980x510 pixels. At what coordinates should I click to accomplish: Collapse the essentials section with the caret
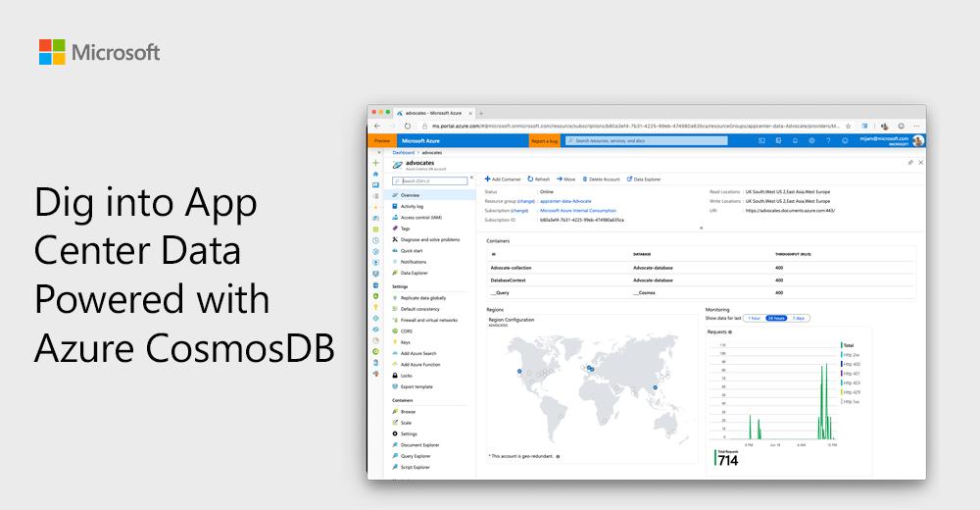(x=701, y=229)
